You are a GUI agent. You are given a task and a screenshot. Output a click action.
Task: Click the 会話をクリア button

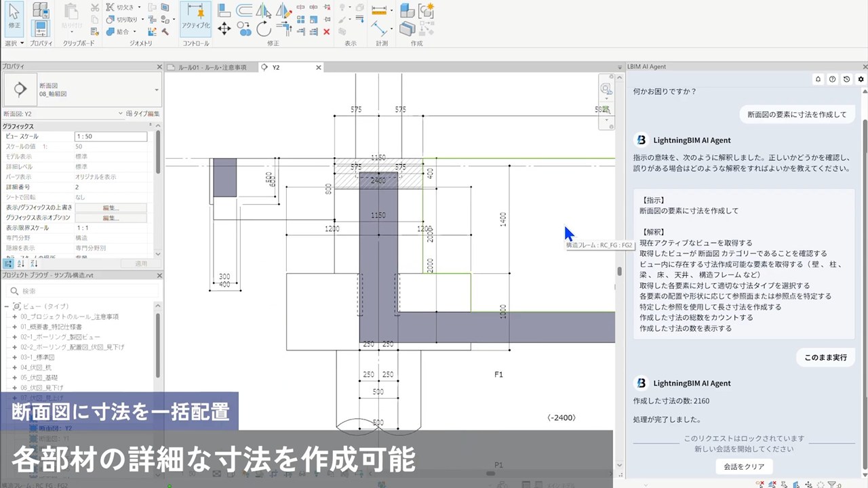click(744, 466)
